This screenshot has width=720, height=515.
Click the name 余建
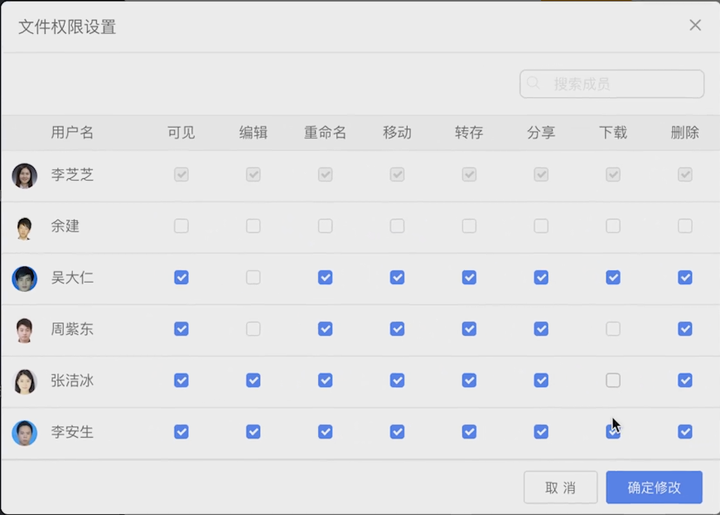65,226
